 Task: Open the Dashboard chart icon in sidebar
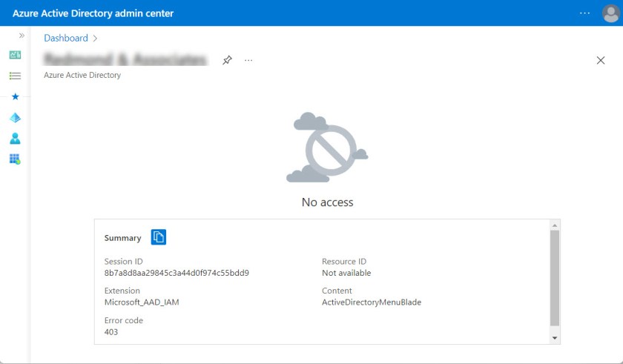click(x=15, y=55)
